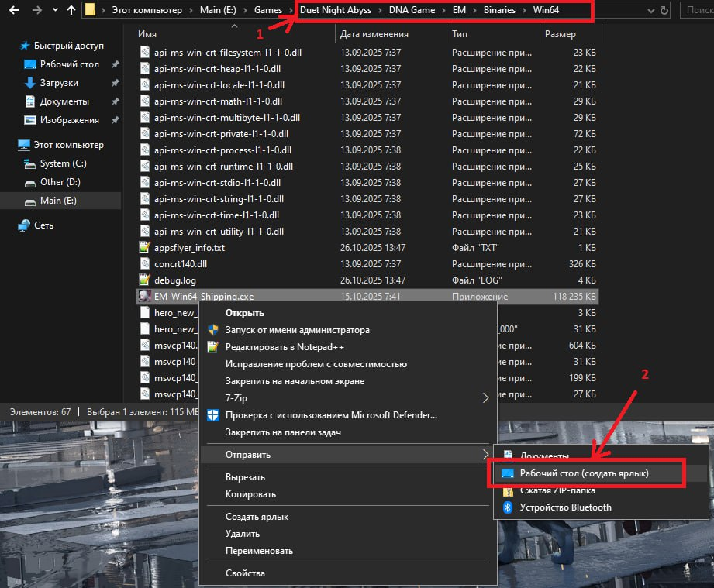Choose 'Копировать' in the context menu
This screenshot has width=714, height=588.
(348, 494)
